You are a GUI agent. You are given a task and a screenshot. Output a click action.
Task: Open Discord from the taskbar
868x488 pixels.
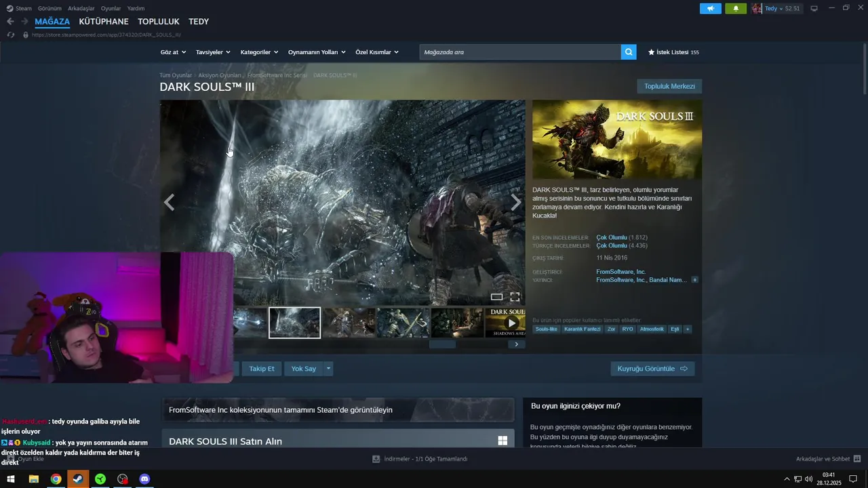point(144,479)
